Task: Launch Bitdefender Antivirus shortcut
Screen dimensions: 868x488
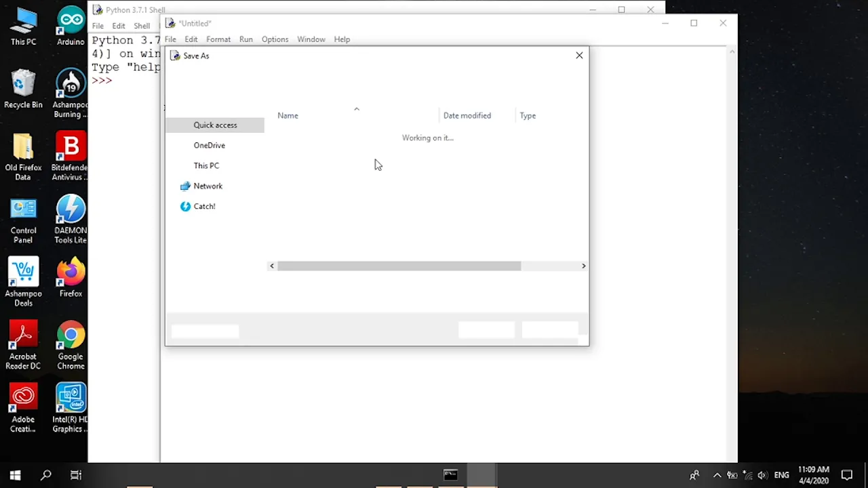Action: pyautogui.click(x=71, y=157)
